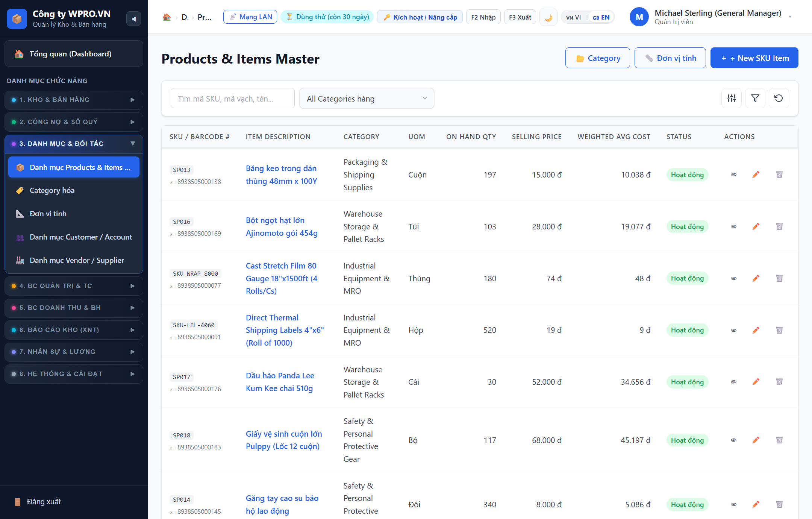812x519 pixels.
Task: View SP017 details with eye icon
Action: [x=733, y=382]
